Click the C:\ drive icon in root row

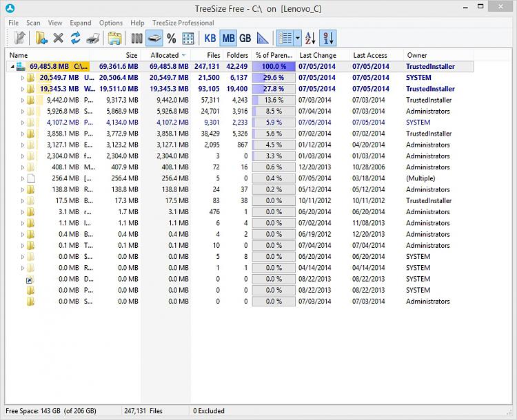click(21, 67)
